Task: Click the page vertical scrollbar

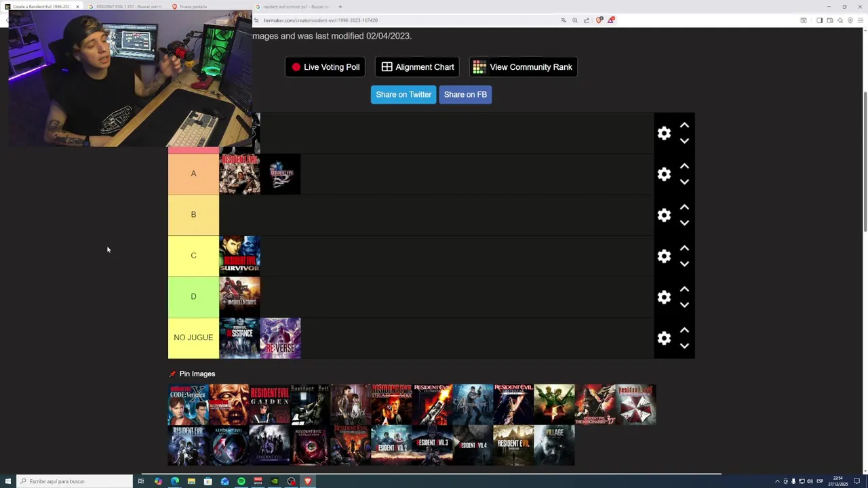Action: tap(865, 163)
